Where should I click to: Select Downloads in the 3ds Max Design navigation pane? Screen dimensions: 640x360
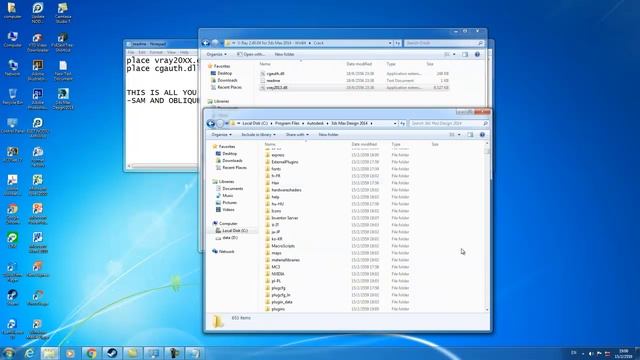click(232, 160)
